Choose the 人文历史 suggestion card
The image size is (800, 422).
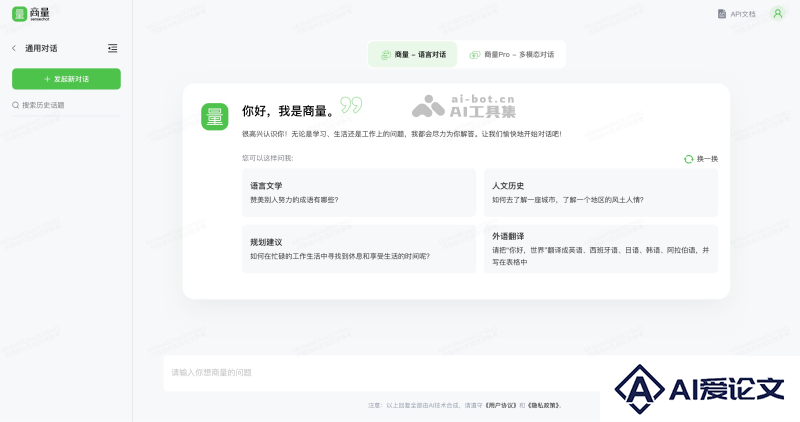pyautogui.click(x=601, y=192)
